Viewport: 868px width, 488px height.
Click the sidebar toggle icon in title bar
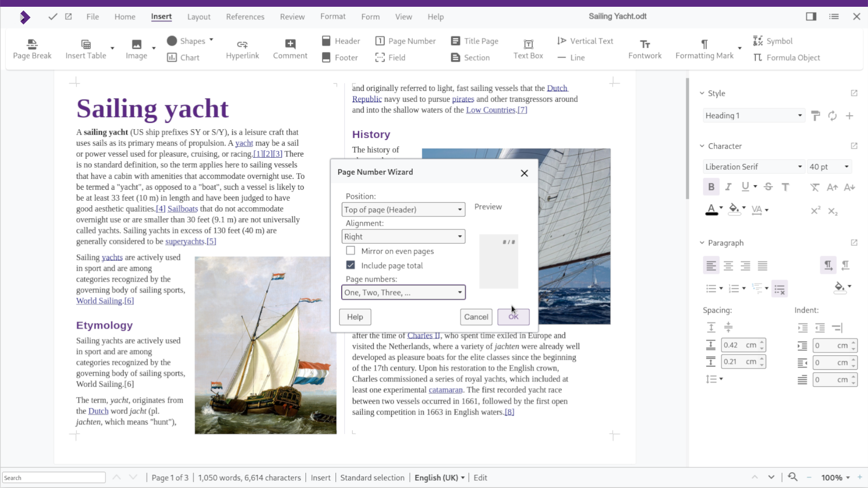pos(811,16)
